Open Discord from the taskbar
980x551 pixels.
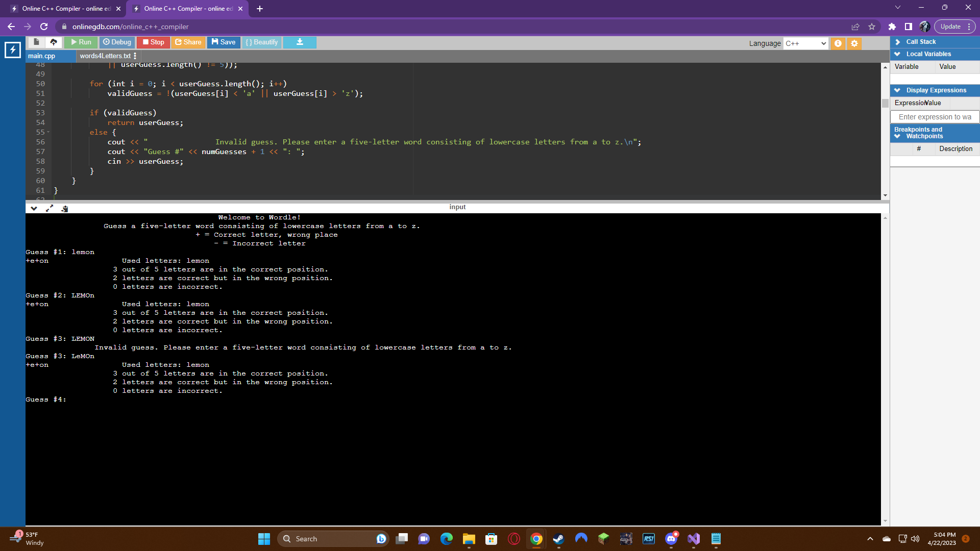(x=671, y=539)
